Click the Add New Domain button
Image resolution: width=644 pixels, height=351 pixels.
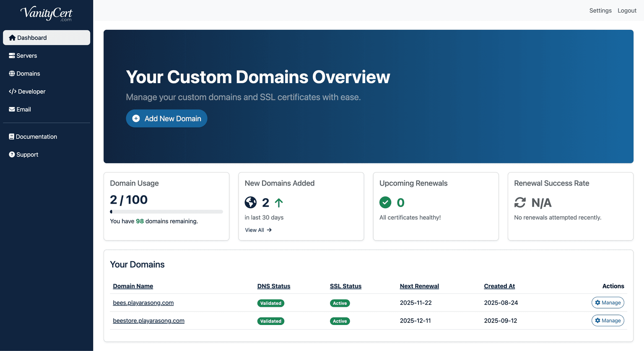[166, 118]
